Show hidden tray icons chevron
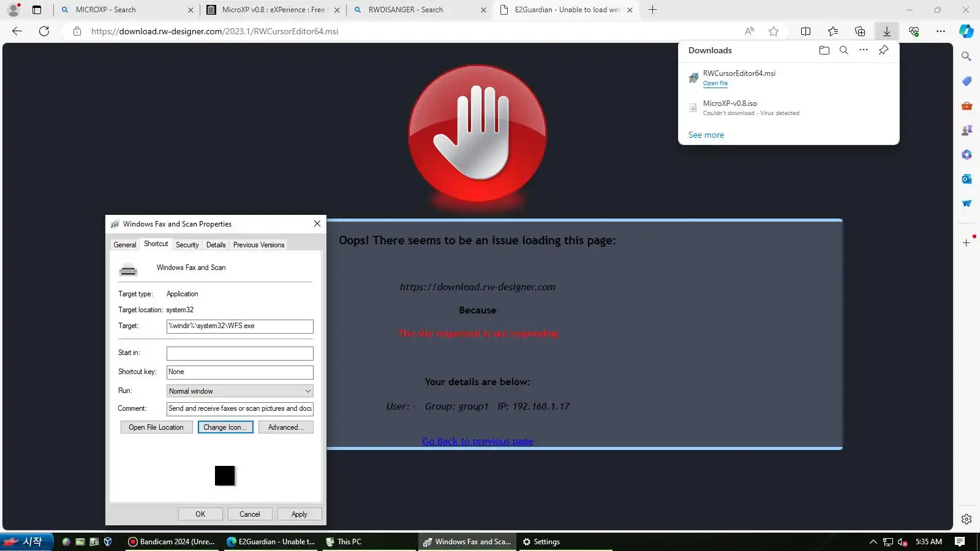This screenshot has height=551, width=980. [x=873, y=542]
